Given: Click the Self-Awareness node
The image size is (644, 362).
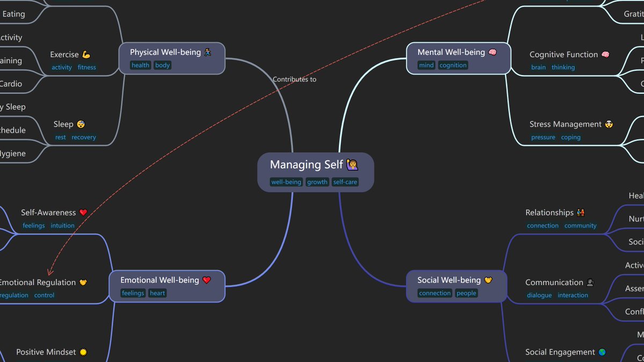Looking at the screenshot, I should click(x=48, y=212).
